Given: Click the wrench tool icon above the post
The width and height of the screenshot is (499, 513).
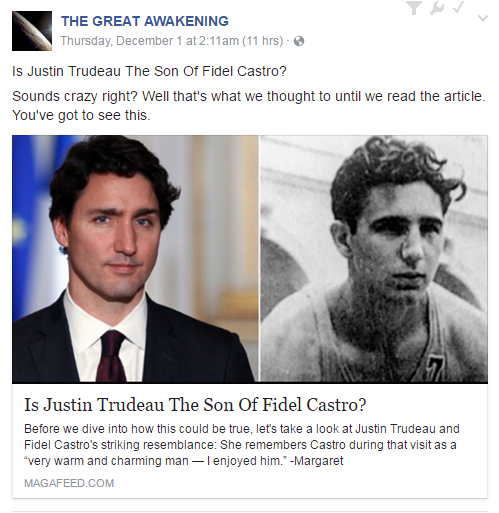Looking at the screenshot, I should coord(437,8).
